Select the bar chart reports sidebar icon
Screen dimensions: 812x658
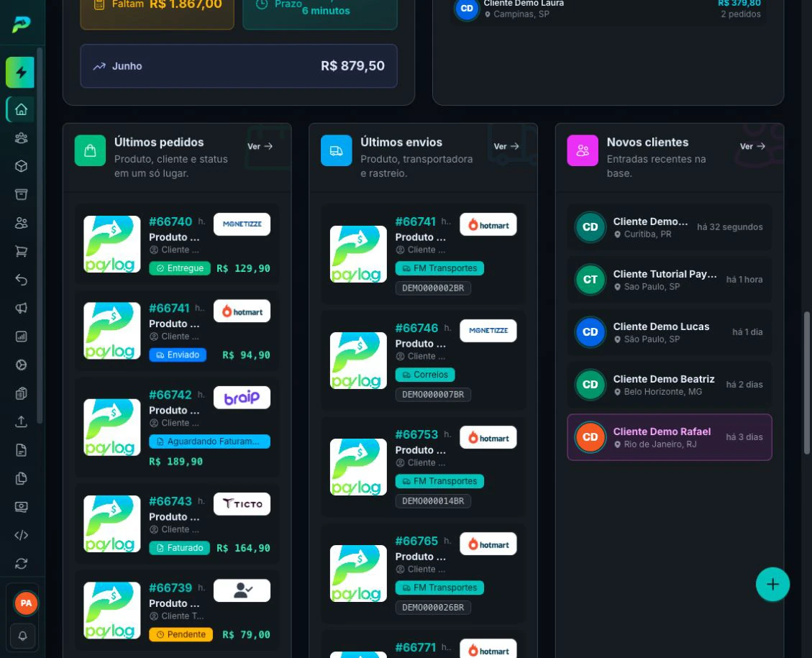[x=21, y=337]
